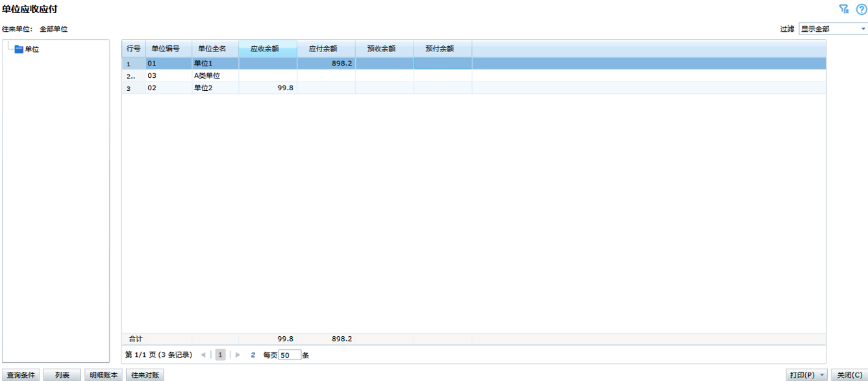Image resolution: width=868 pixels, height=381 pixels.
Task: Click the refresh icon in pagination bar
Action: point(253,355)
